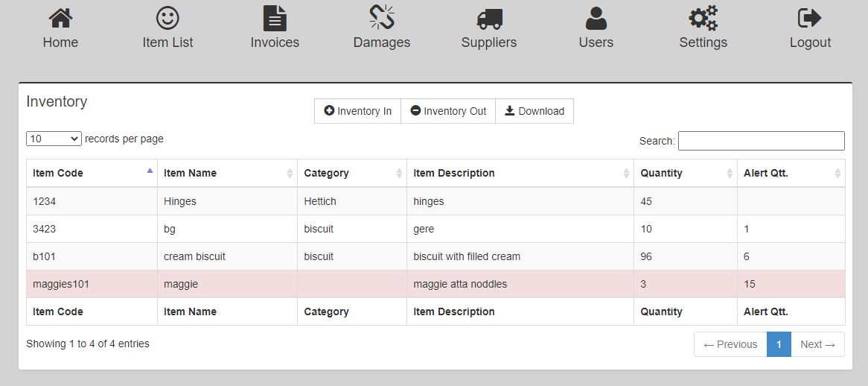
Task: Open Users via the person icon
Action: (x=596, y=18)
